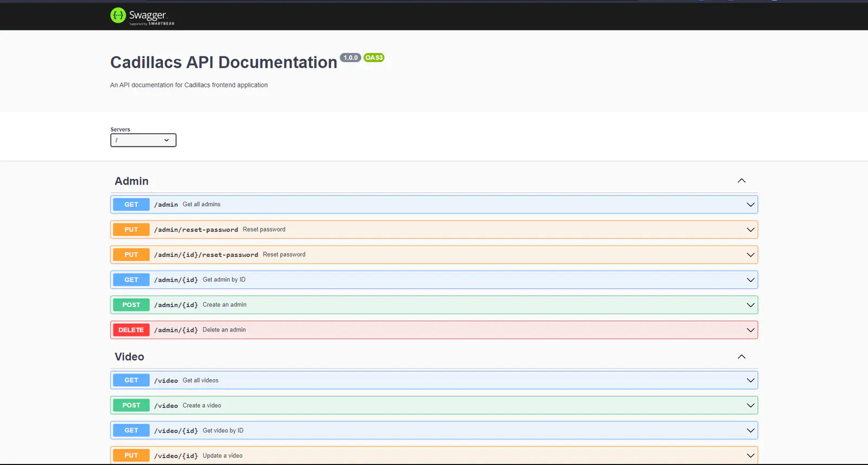Click the Video section heading

[130, 357]
